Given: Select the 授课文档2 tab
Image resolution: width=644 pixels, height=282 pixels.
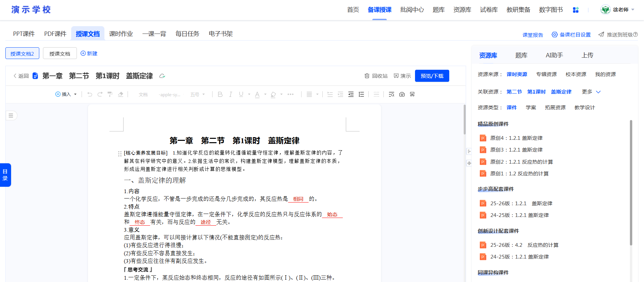Looking at the screenshot, I should click(x=22, y=53).
